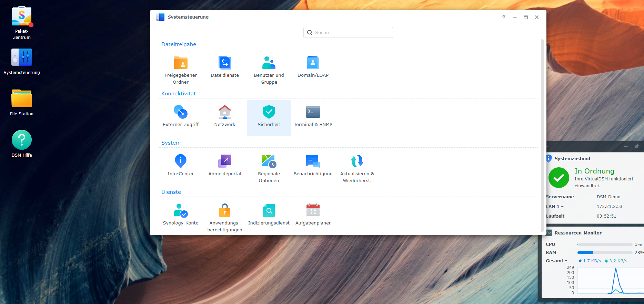Open Anmeldeportal settings

[225, 167]
